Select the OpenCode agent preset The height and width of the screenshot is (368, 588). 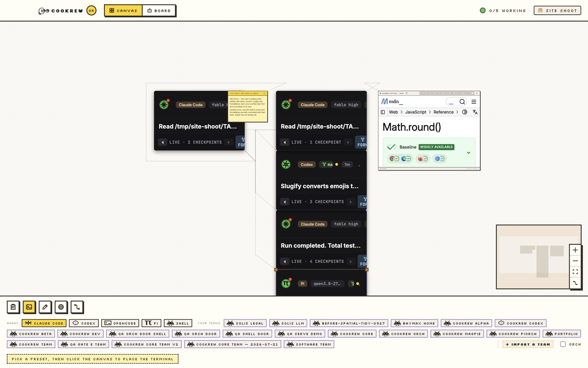120,323
